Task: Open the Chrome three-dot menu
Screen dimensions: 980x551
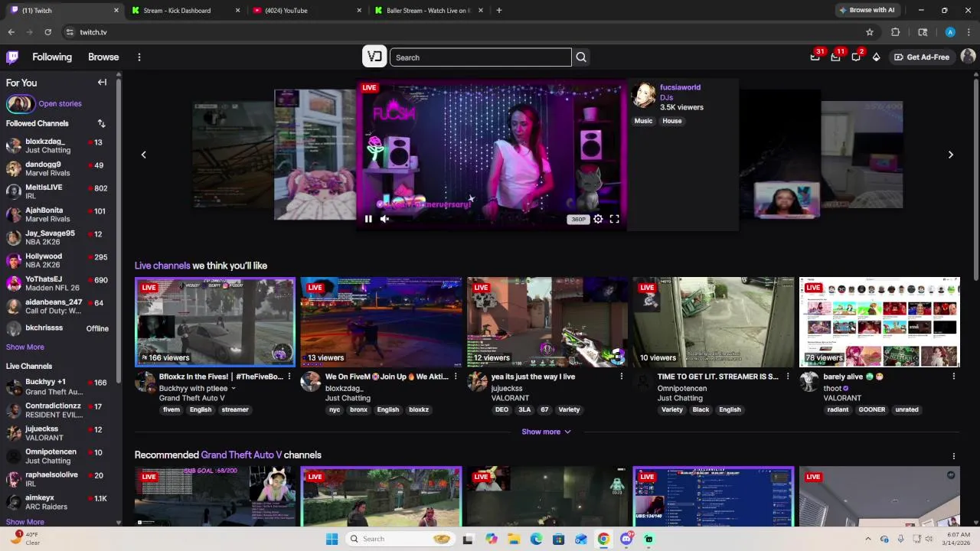Action: (969, 32)
